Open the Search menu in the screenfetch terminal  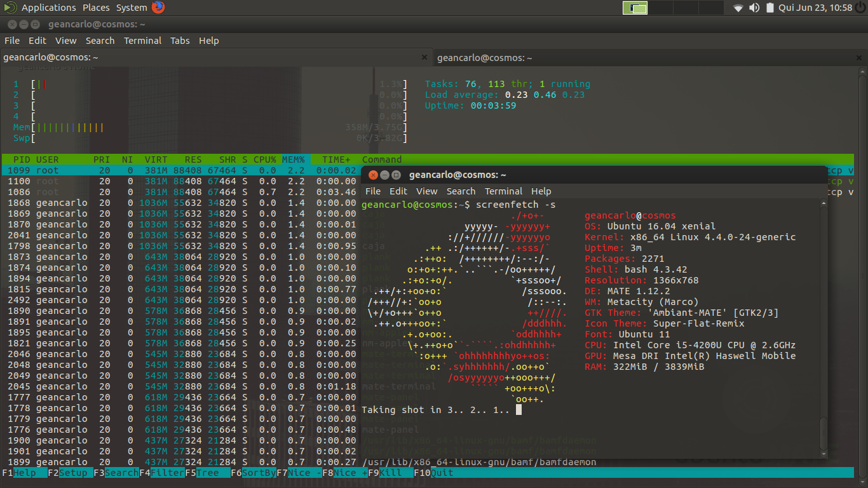(x=461, y=191)
